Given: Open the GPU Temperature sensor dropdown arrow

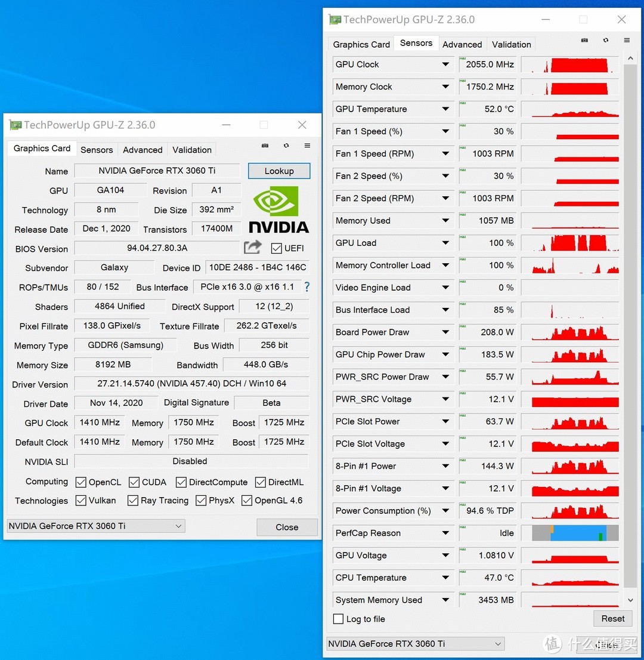Looking at the screenshot, I should pos(445,109).
